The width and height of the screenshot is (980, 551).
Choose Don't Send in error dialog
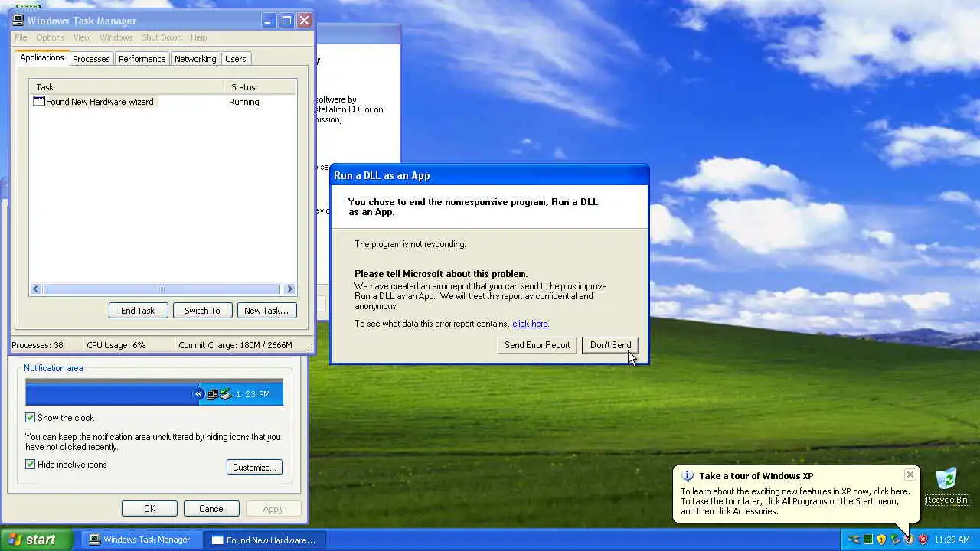click(610, 345)
